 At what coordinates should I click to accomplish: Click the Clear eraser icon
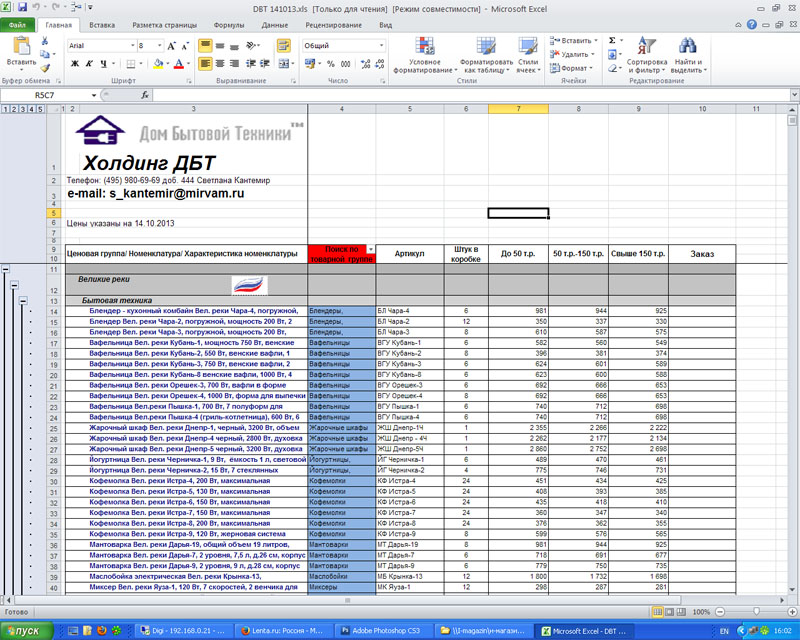(612, 68)
